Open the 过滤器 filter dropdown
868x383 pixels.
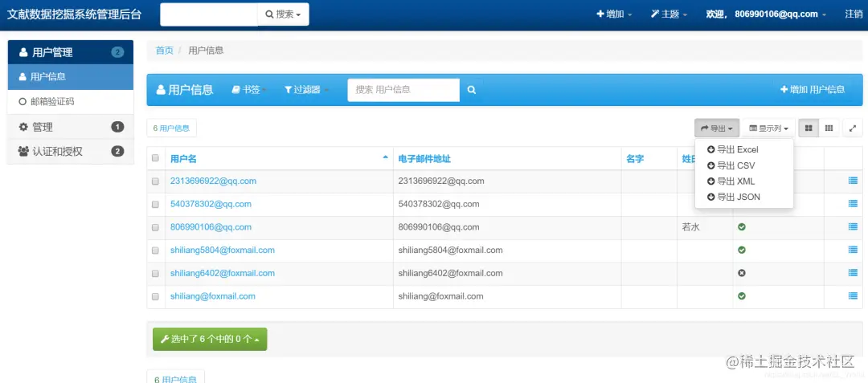(306, 90)
